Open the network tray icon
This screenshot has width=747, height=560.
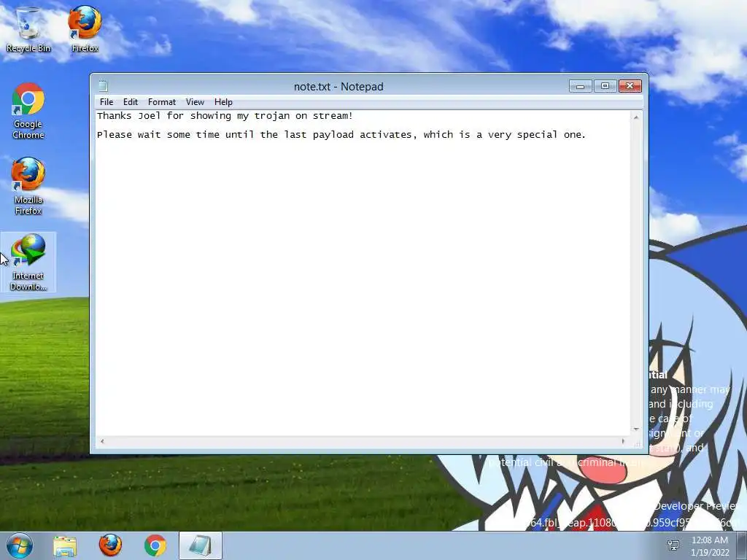pos(673,545)
